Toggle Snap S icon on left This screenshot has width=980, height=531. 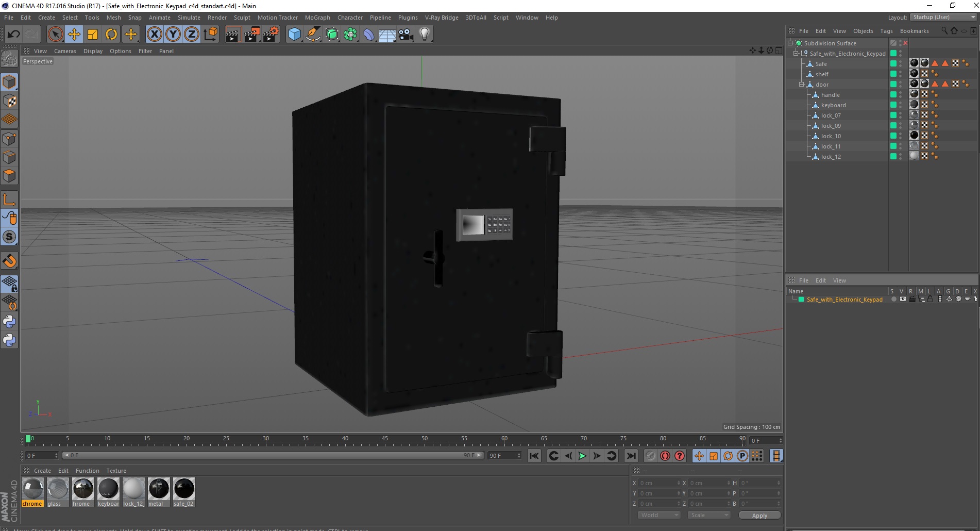click(9, 237)
